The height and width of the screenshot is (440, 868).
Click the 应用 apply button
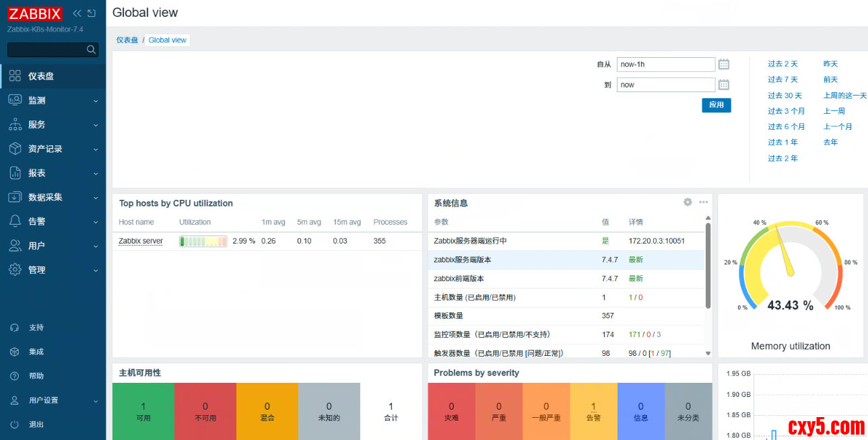[x=716, y=105]
